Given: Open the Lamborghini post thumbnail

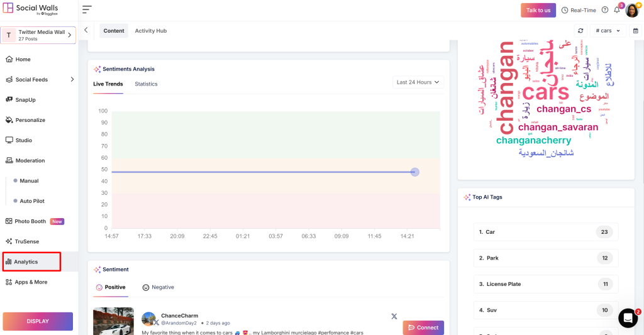Looking at the screenshot, I should click(113, 321).
